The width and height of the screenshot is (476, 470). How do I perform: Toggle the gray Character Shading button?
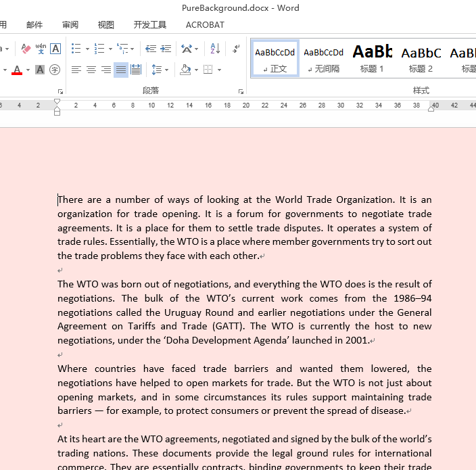coord(40,70)
